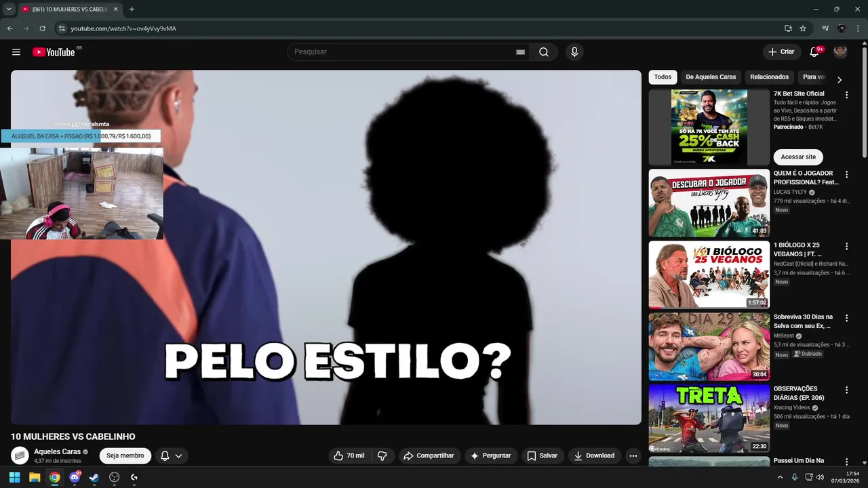Click the LUCAS TYLTY channel name
This screenshot has height=488, width=868.
tap(790, 192)
